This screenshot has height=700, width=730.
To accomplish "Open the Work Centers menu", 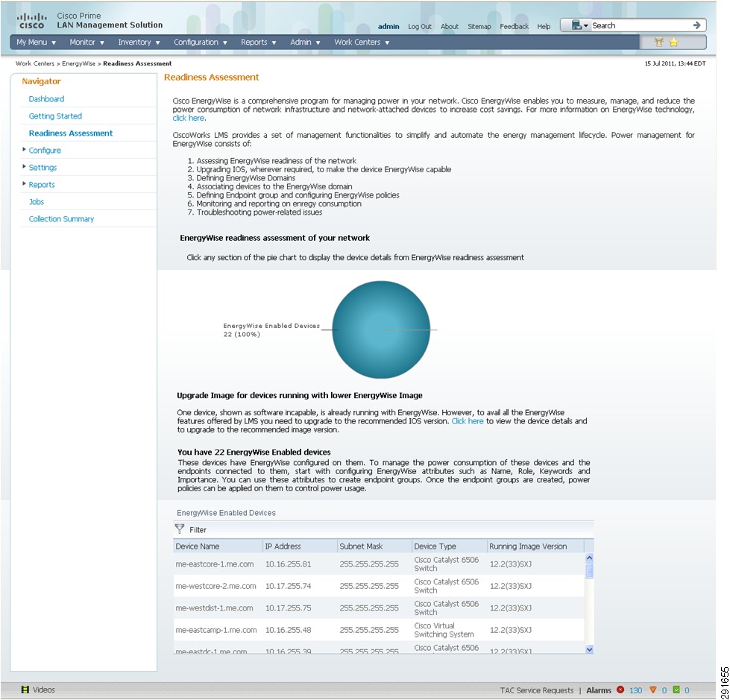I will pyautogui.click(x=362, y=42).
